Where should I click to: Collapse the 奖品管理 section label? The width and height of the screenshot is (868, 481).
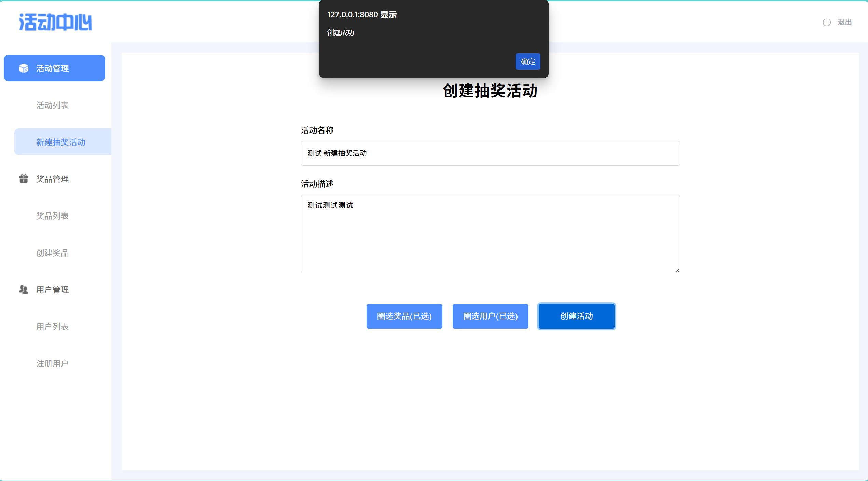pyautogui.click(x=53, y=179)
